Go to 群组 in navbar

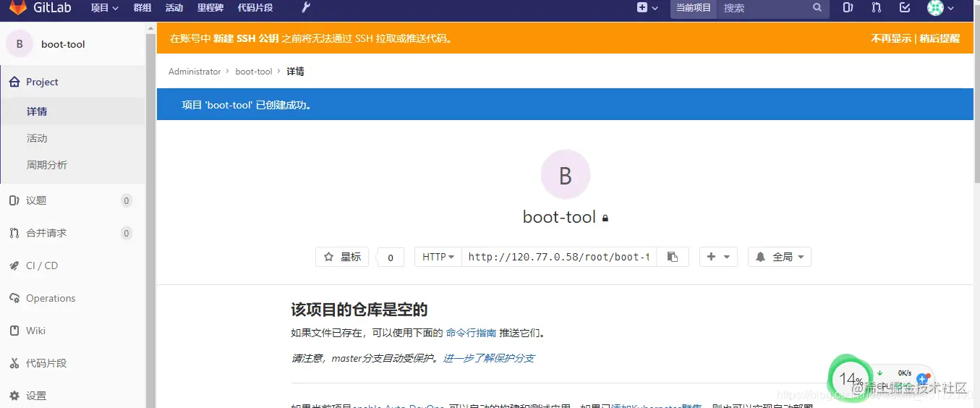[x=142, y=8]
